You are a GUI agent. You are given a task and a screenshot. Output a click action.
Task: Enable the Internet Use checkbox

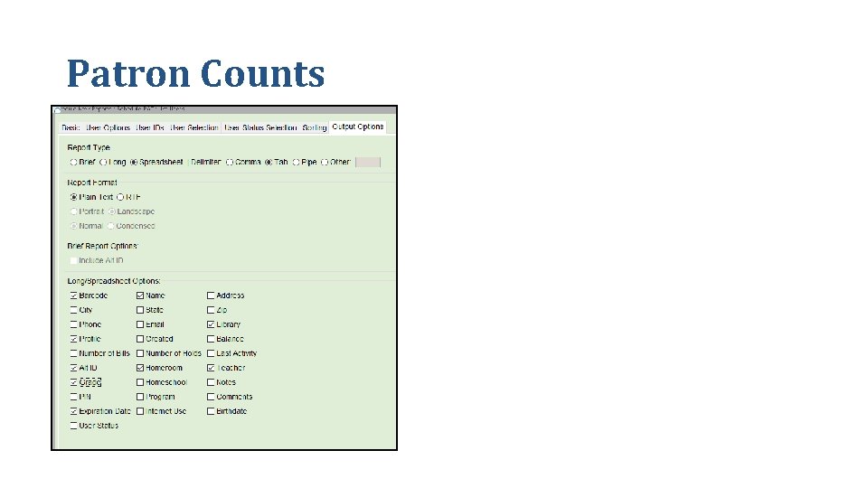140,411
